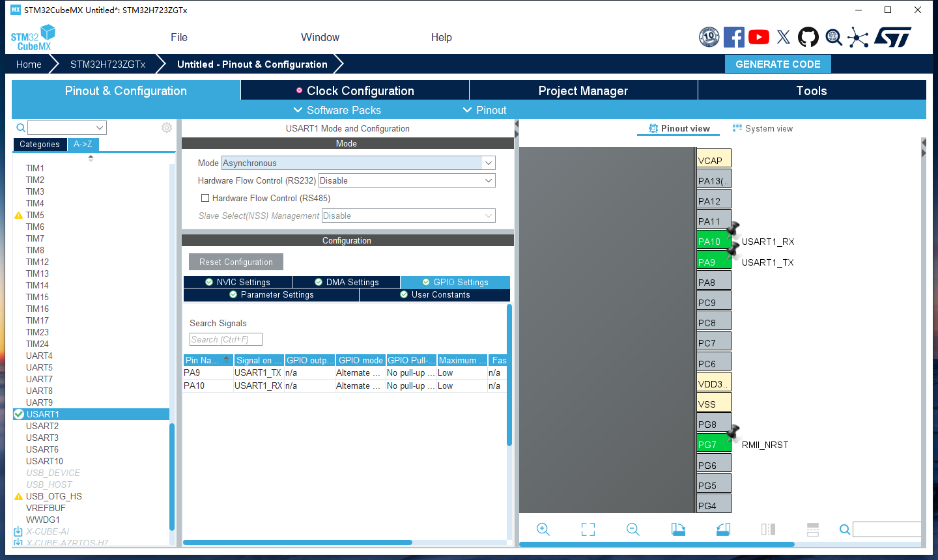Click the pinout view horizontal scrollbar
Image resolution: width=938 pixels, height=560 pixels.
point(657,544)
